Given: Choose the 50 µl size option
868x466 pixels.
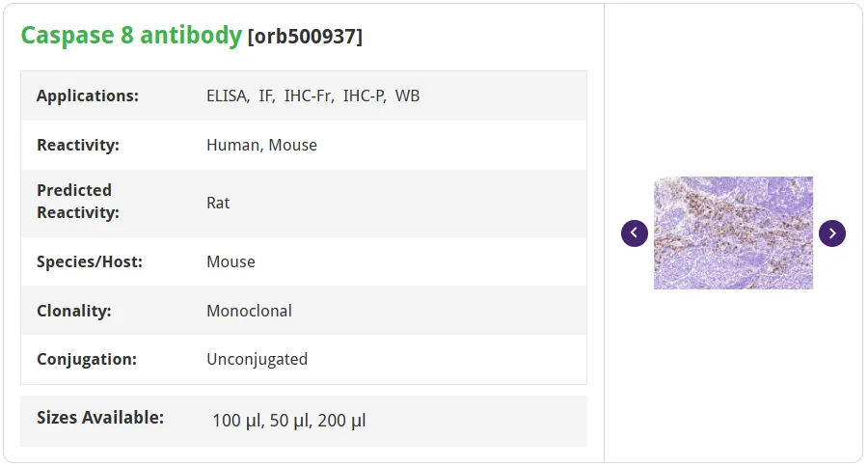Looking at the screenshot, I should pos(289,421).
